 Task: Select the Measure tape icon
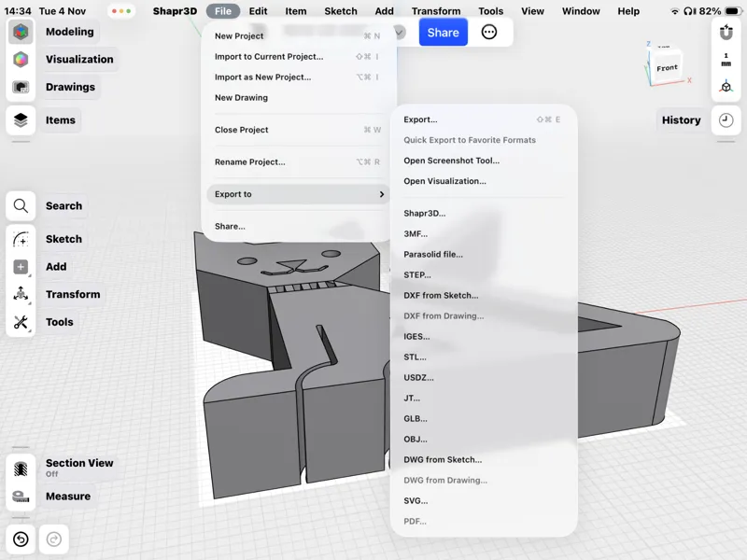21,497
